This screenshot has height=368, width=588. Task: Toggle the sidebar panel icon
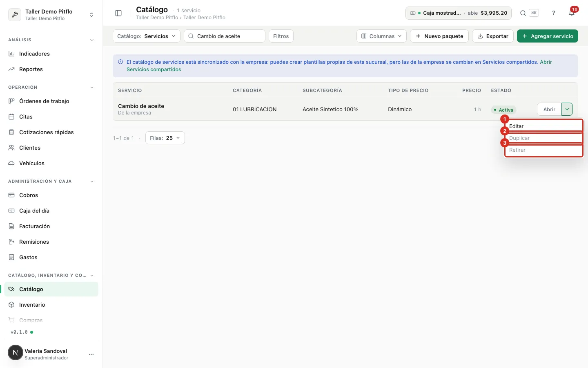pyautogui.click(x=118, y=13)
